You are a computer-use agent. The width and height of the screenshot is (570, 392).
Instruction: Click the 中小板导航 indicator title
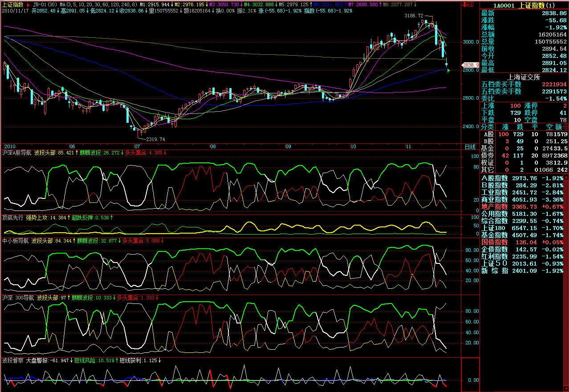coord(15,241)
